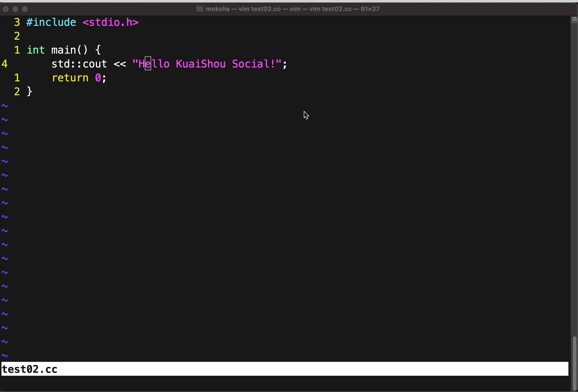
Task: Click the closing brace of main
Action: (x=30, y=92)
